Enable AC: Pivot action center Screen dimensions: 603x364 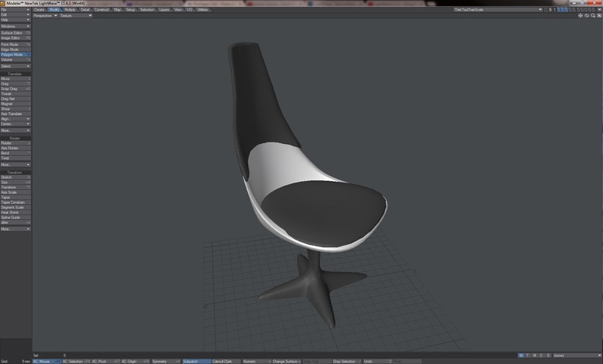pyautogui.click(x=106, y=361)
